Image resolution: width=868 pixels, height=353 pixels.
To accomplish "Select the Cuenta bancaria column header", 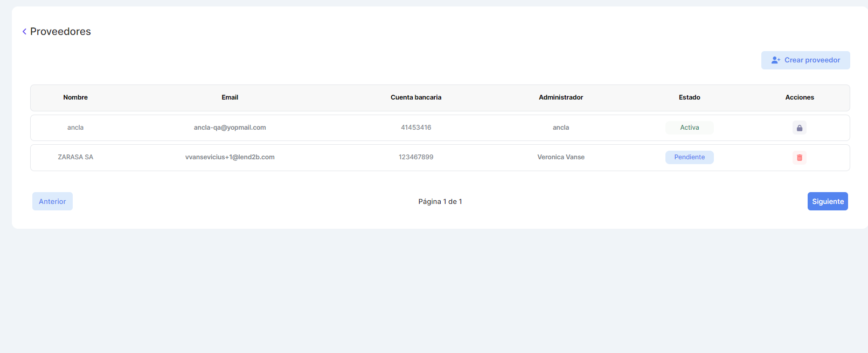I will (416, 97).
